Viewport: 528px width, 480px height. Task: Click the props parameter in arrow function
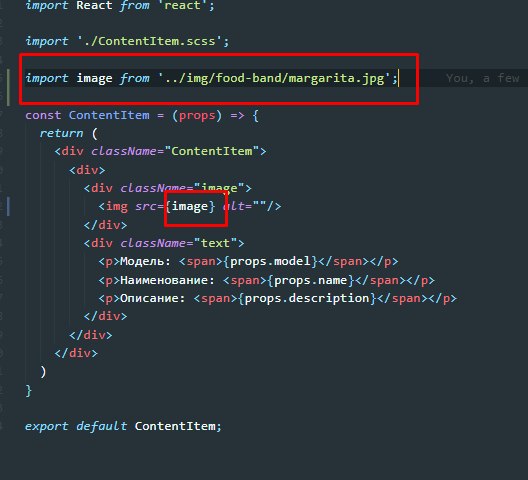[197, 116]
